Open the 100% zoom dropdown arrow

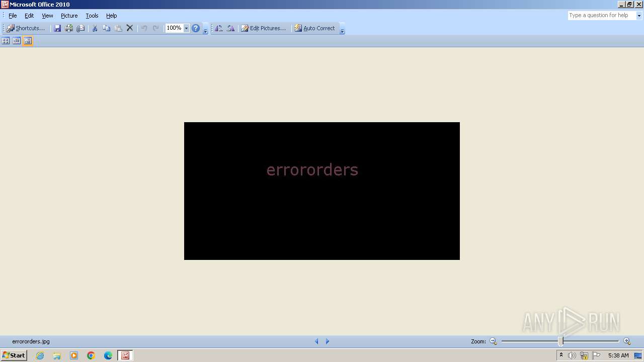tap(186, 28)
